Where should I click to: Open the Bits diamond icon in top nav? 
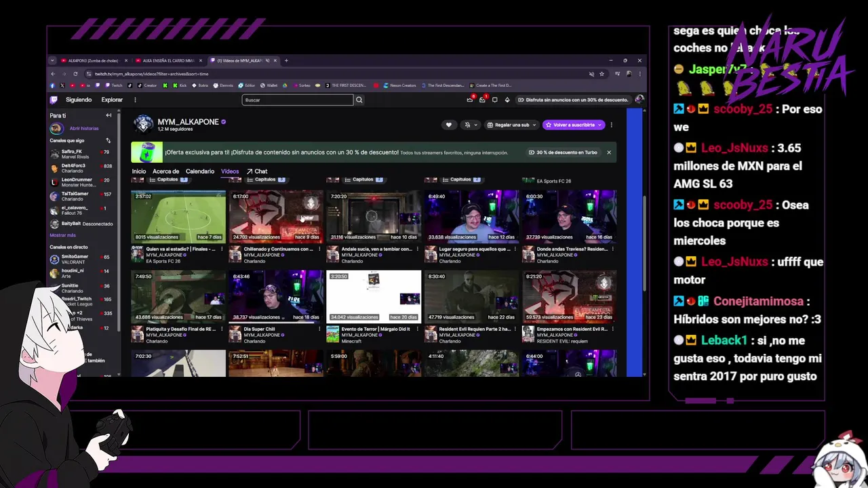click(507, 100)
